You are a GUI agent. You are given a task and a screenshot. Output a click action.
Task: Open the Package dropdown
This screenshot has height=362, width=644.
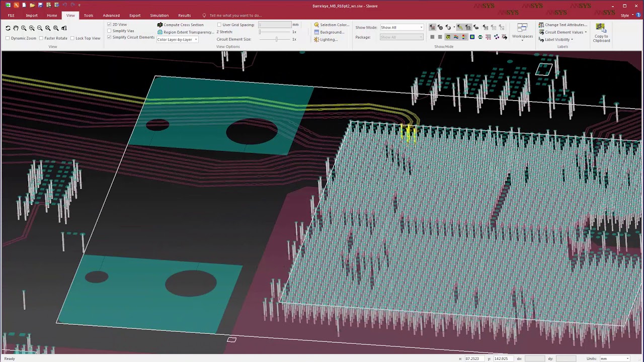coord(401,37)
